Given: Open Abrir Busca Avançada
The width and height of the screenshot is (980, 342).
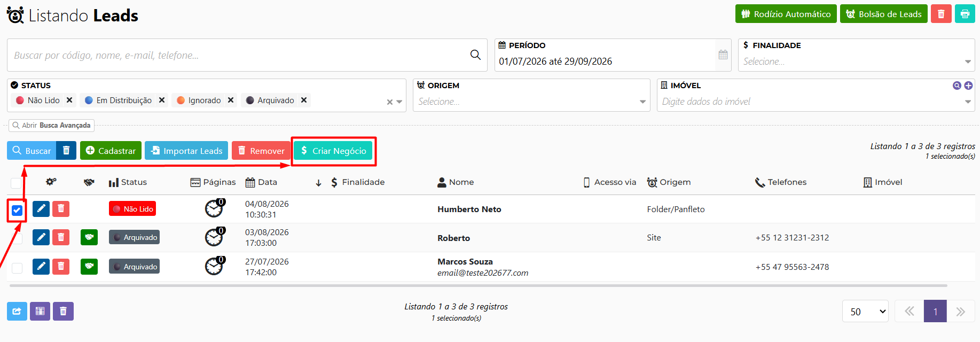Looking at the screenshot, I should [51, 125].
